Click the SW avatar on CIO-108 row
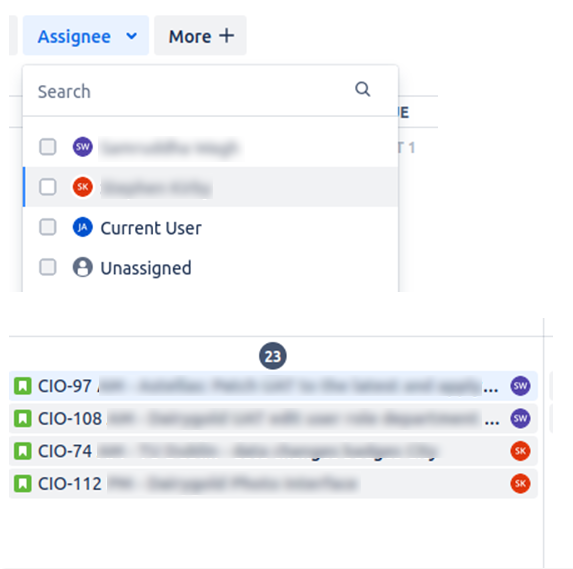The image size is (573, 569). (520, 418)
